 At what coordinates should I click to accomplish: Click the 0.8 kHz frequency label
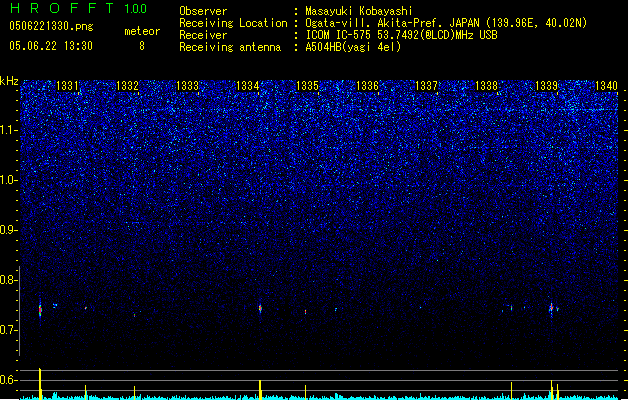9,280
